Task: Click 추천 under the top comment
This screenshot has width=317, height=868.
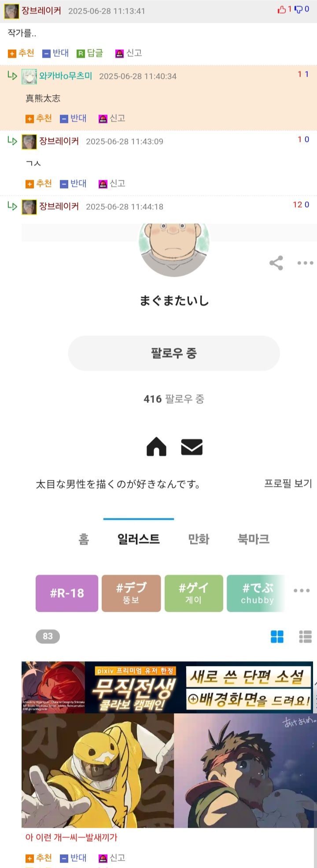Action: [x=21, y=53]
